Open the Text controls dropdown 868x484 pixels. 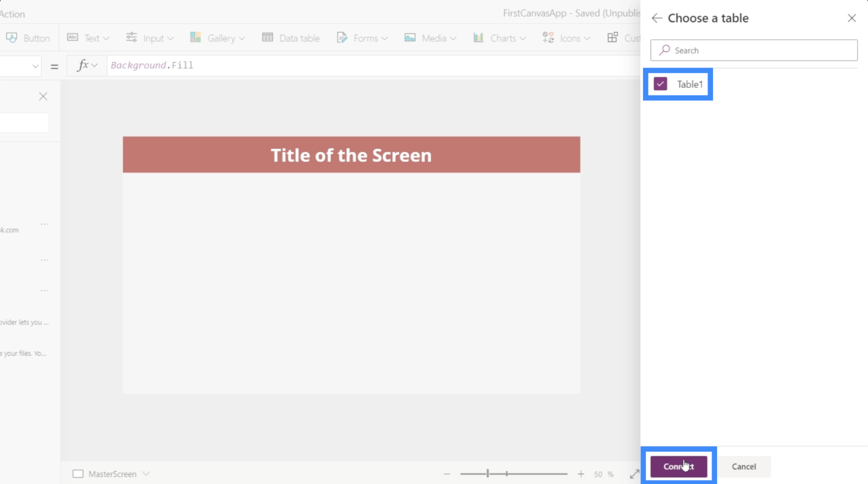(88, 38)
